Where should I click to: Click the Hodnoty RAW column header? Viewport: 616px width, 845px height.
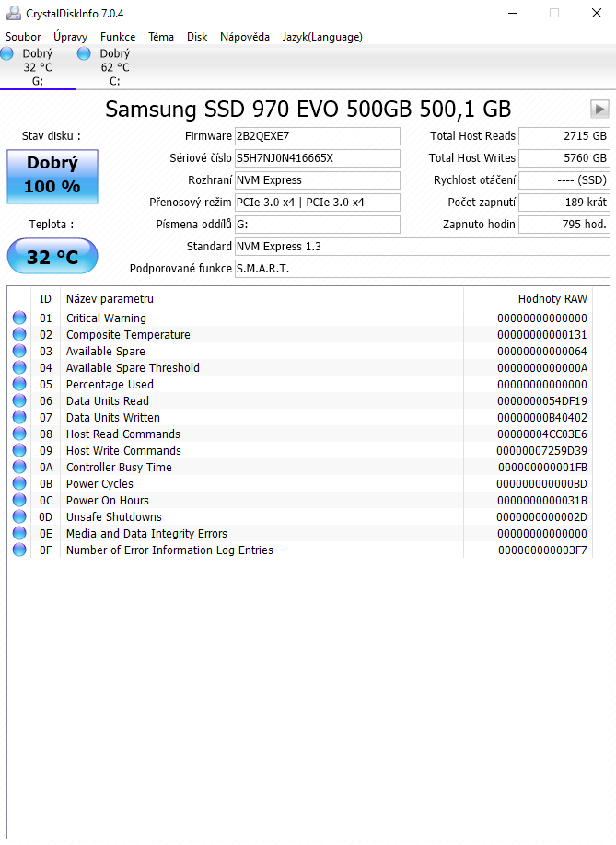coord(528,298)
